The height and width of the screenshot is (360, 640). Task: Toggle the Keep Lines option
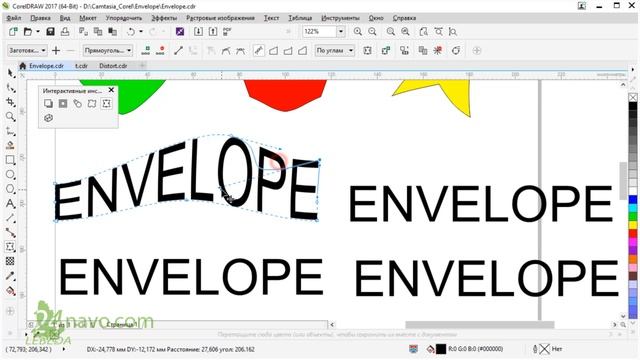tap(367, 51)
